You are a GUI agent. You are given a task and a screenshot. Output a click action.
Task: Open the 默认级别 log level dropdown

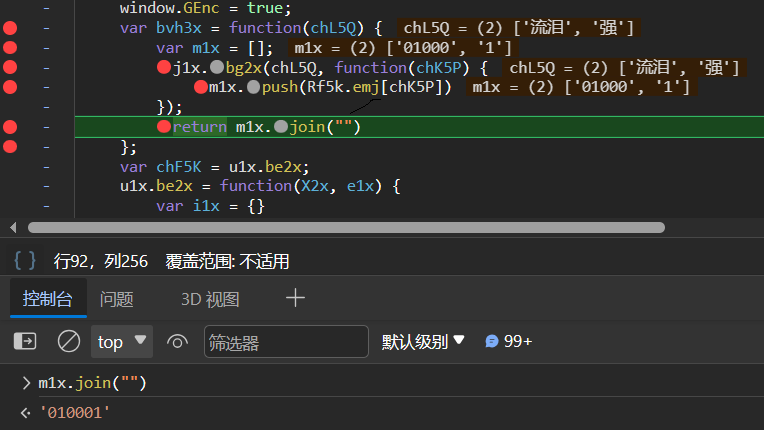click(x=423, y=341)
